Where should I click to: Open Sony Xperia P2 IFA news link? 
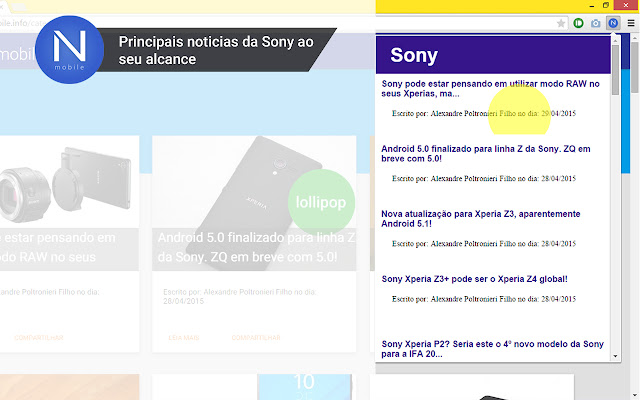[x=492, y=349]
